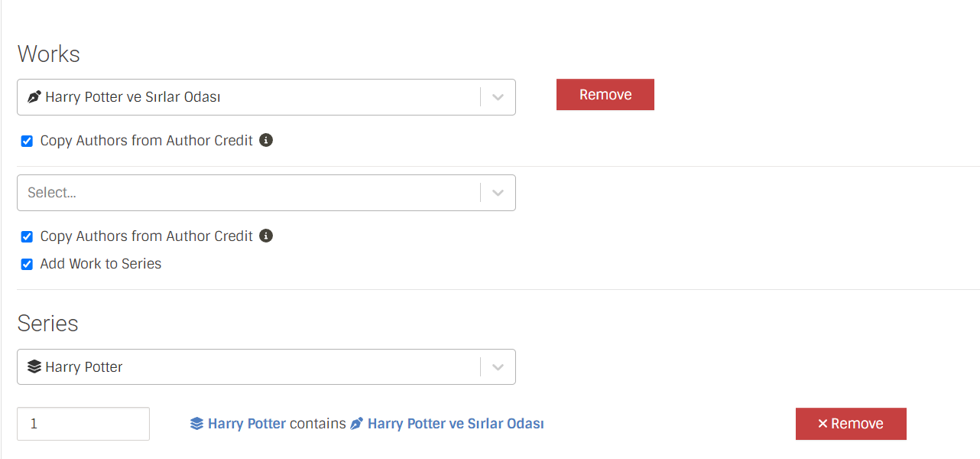Click the stack icon in Series dropdown

click(x=34, y=367)
